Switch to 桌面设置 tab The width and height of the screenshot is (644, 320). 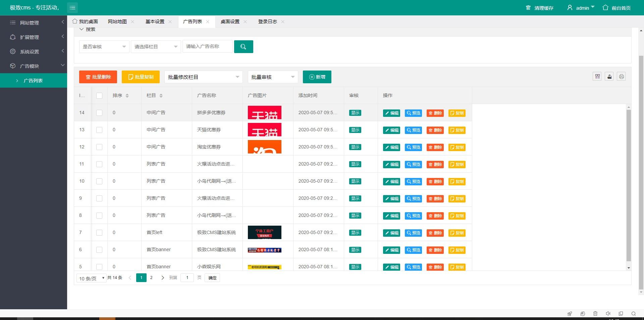click(230, 21)
